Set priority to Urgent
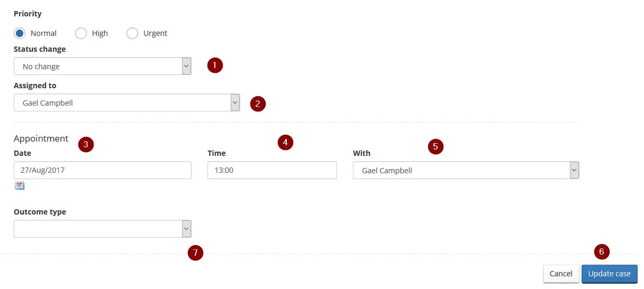The width and height of the screenshot is (644, 289). 132,33
